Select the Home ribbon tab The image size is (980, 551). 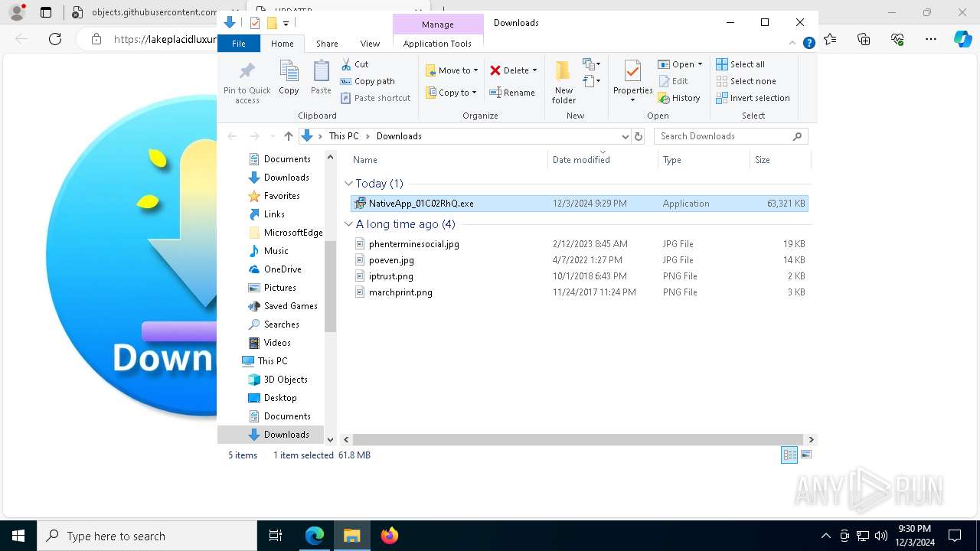coord(282,44)
